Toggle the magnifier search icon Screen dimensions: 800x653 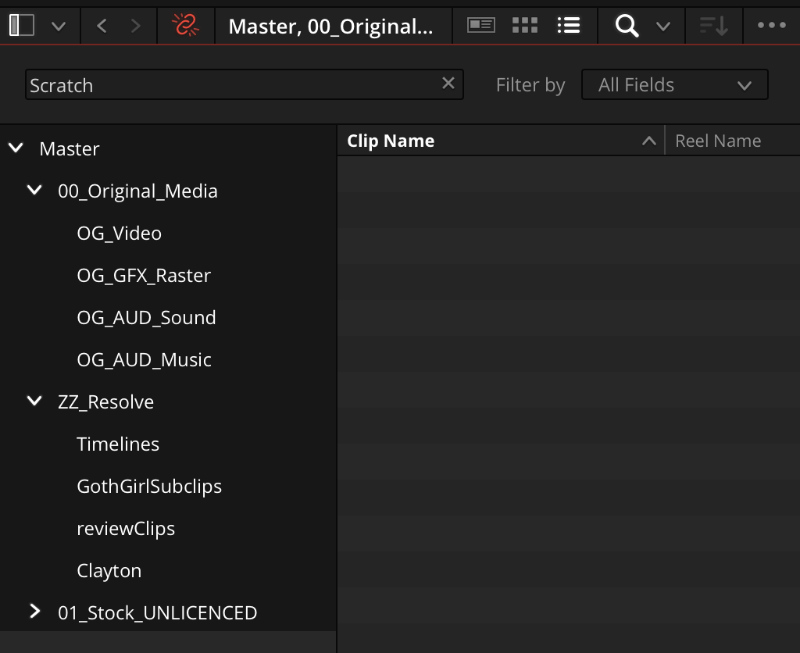pos(627,26)
